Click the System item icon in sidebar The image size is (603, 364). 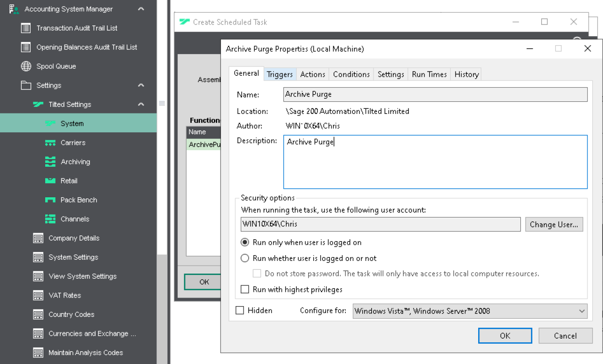click(x=50, y=123)
